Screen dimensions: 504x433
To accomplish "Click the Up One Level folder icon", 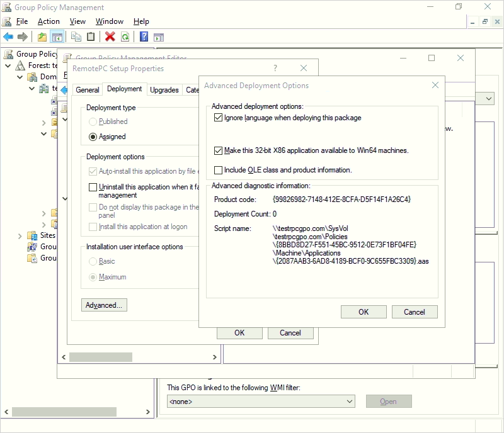I will (42, 37).
